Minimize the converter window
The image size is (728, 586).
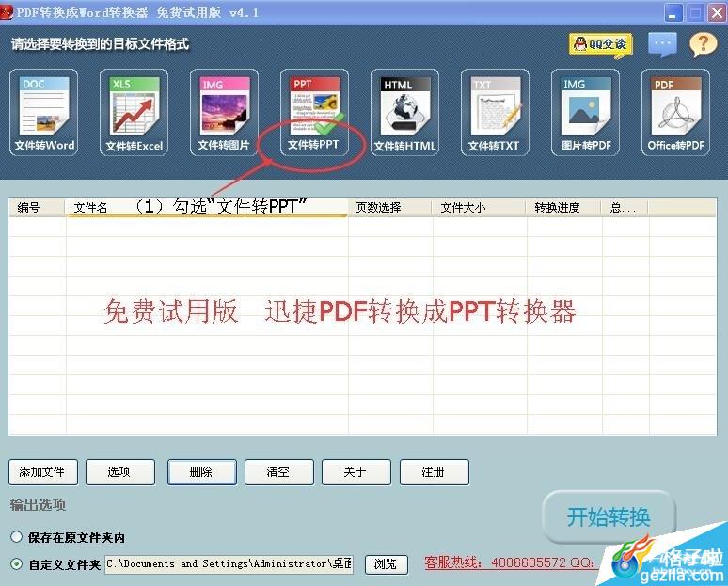pyautogui.click(x=673, y=12)
